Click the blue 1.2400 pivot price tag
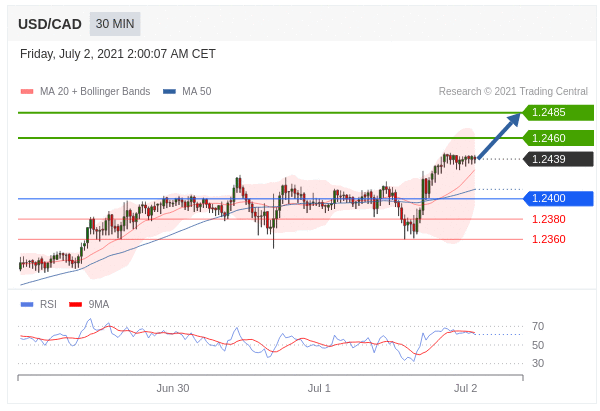The width and height of the screenshot is (600, 411). pos(558,198)
